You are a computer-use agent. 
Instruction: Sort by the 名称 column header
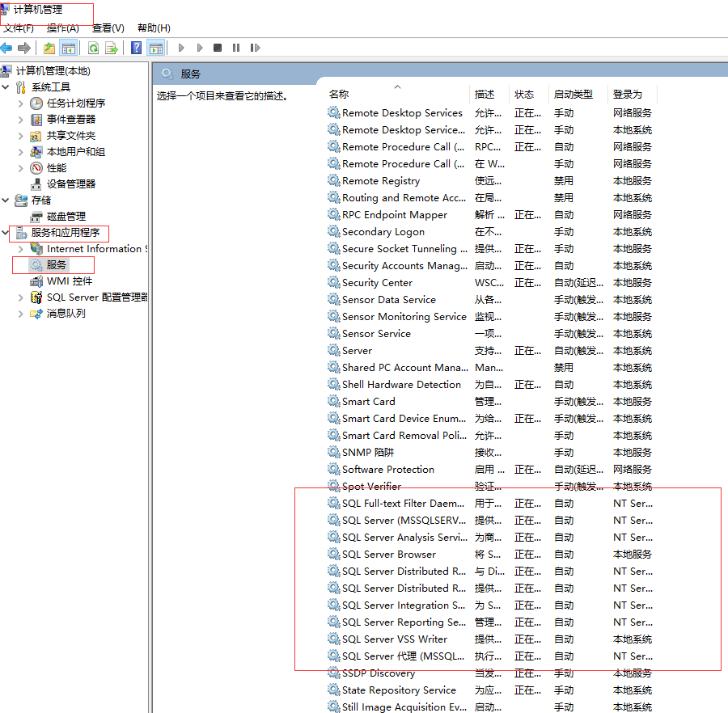pyautogui.click(x=397, y=94)
